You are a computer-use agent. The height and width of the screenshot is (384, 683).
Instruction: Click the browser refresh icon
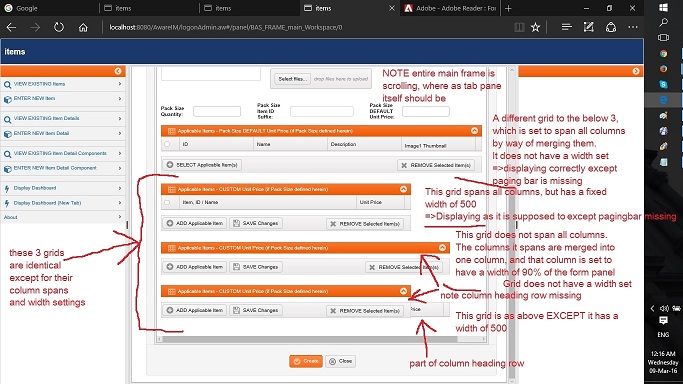click(59, 27)
